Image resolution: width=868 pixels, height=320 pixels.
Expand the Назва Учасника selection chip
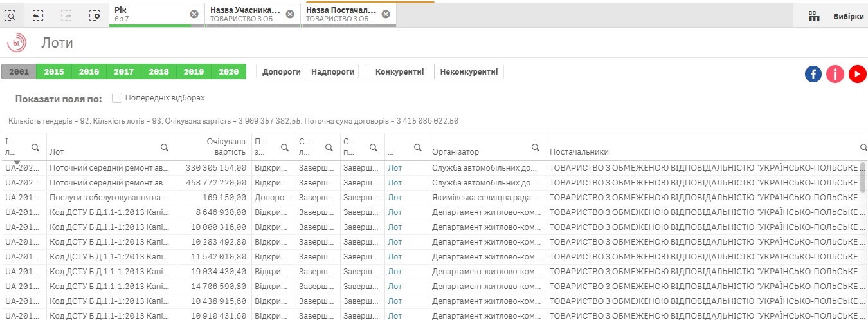click(245, 14)
